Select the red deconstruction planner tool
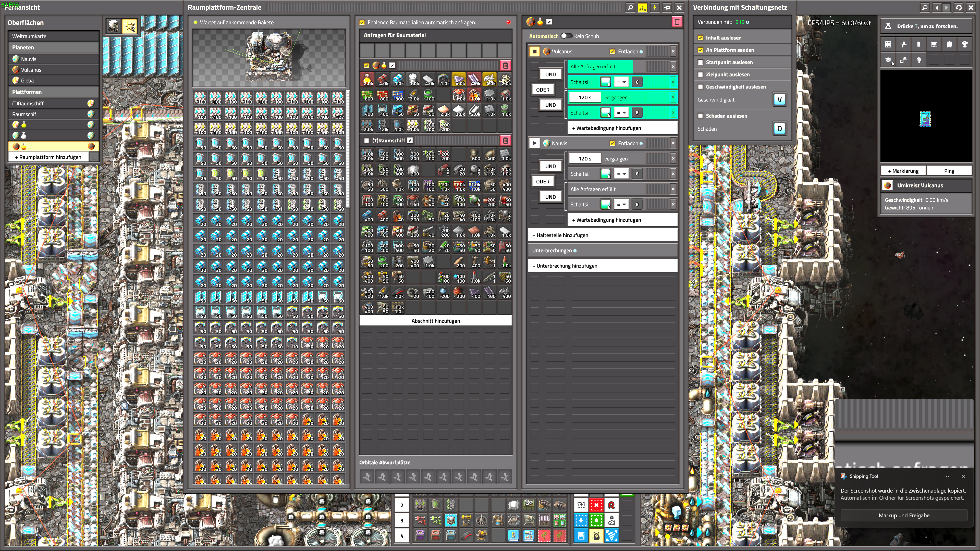This screenshot has height=551, width=980. [596, 505]
